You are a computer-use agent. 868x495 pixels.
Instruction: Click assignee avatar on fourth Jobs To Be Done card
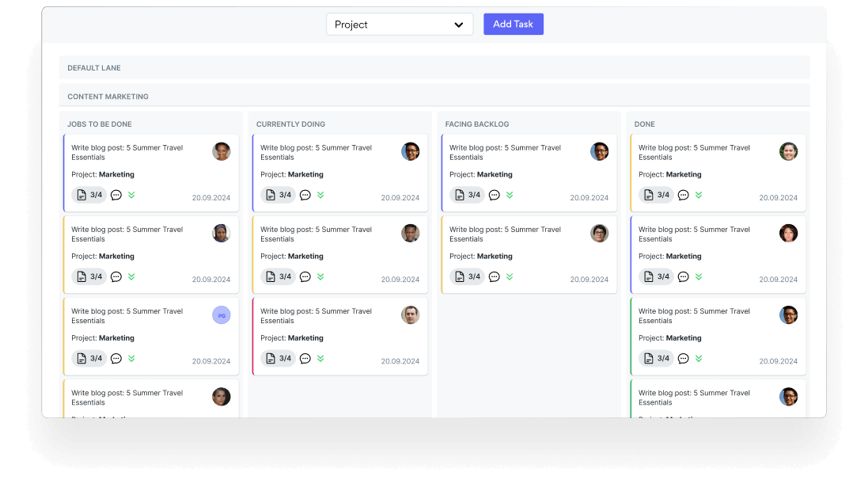[222, 397]
